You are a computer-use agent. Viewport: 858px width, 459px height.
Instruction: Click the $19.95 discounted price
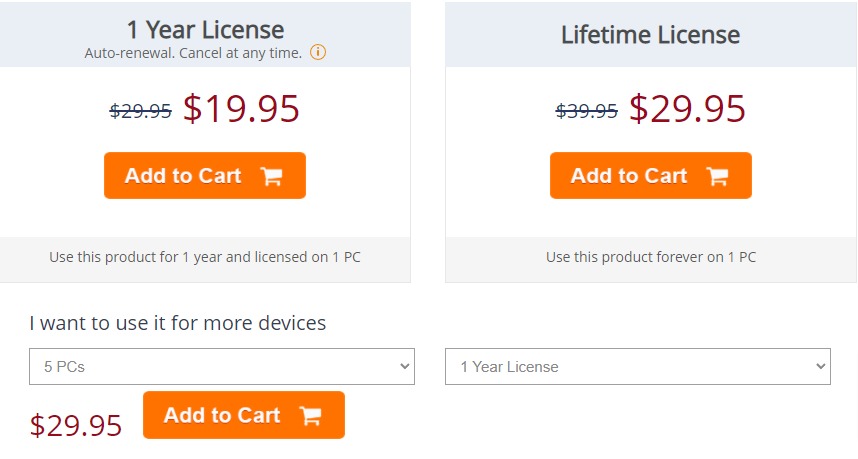pos(241,108)
